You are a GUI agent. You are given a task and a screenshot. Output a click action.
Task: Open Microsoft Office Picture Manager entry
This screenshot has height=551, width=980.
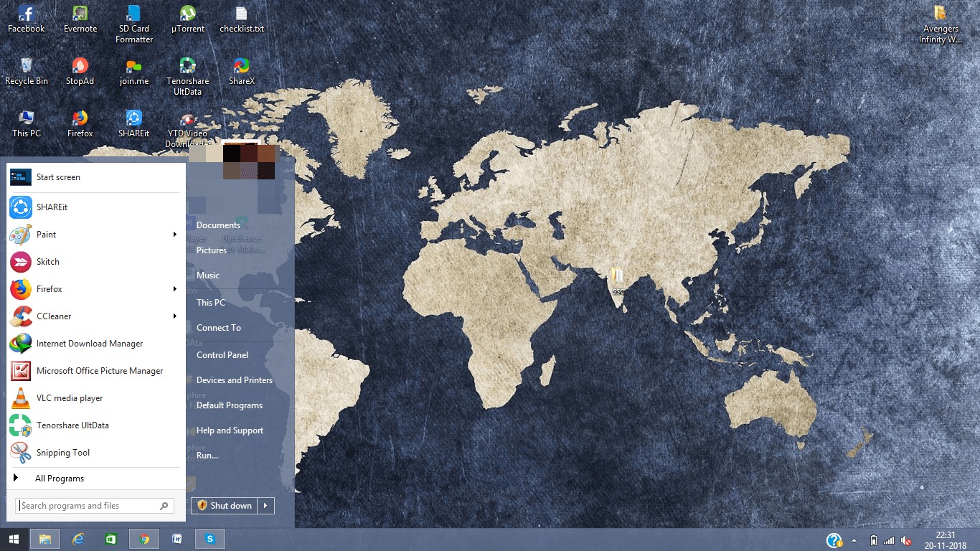pyautogui.click(x=96, y=371)
